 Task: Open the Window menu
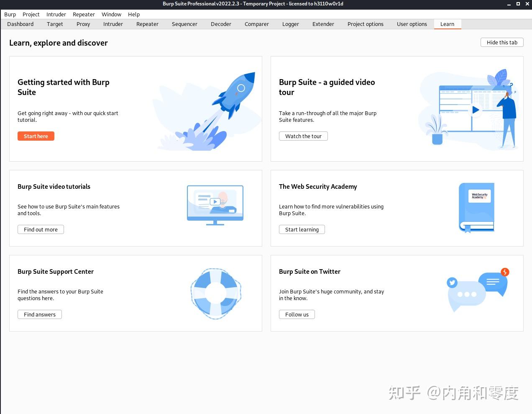click(x=111, y=14)
